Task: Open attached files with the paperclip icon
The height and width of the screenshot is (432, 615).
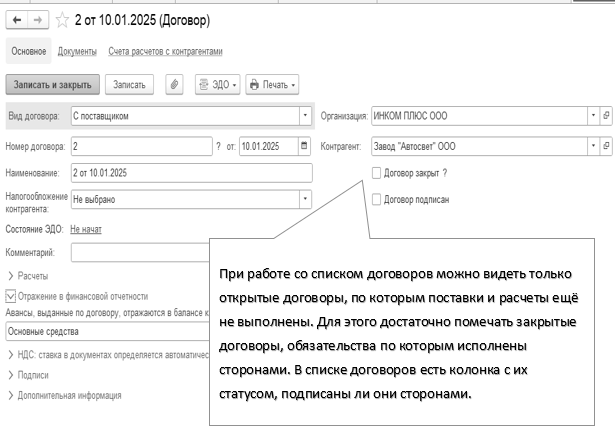Action: pos(174,84)
